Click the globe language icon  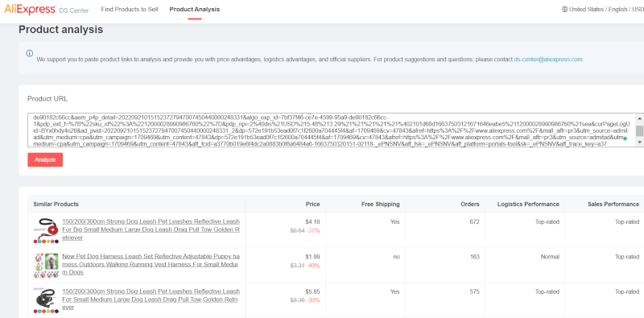click(565, 9)
